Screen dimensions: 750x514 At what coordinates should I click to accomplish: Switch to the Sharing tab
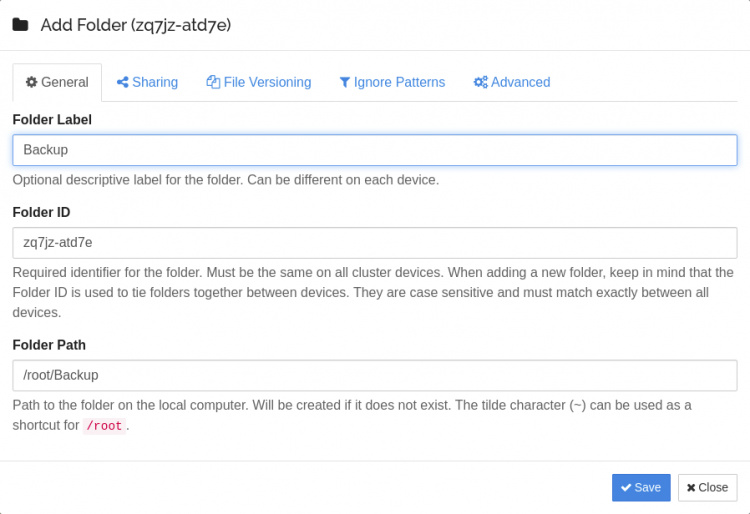[x=147, y=82]
